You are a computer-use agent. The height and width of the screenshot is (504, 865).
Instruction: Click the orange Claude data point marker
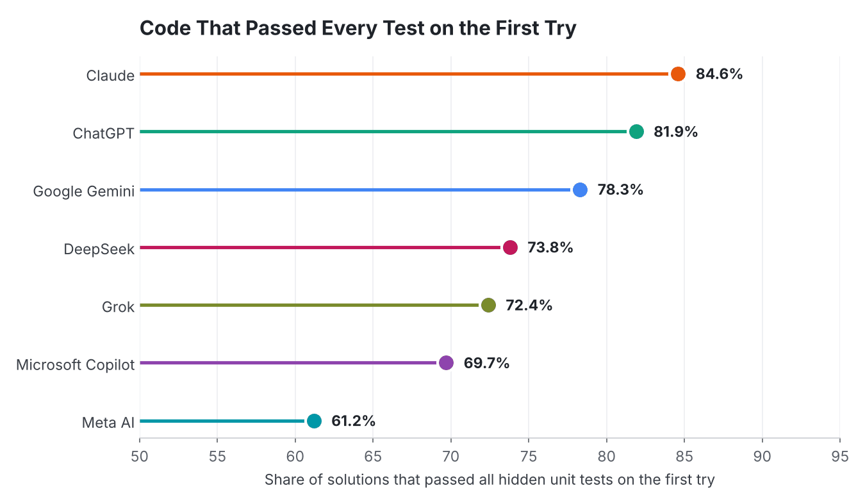click(x=678, y=74)
